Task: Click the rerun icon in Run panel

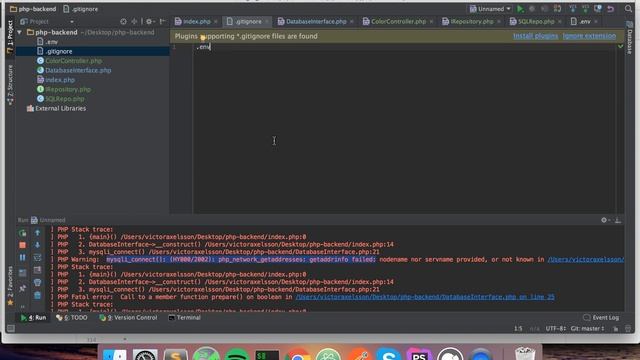Action: (x=23, y=233)
